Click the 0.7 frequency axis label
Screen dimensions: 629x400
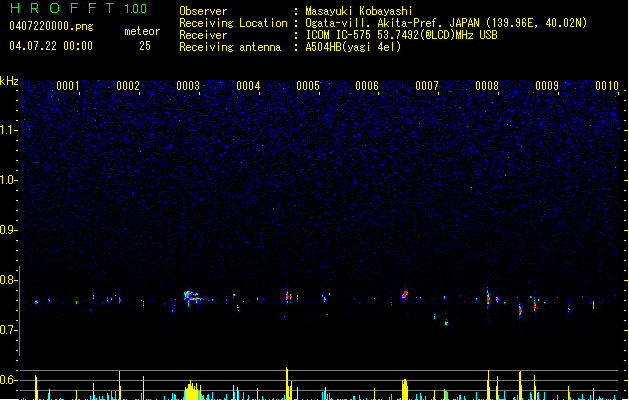click(9, 330)
